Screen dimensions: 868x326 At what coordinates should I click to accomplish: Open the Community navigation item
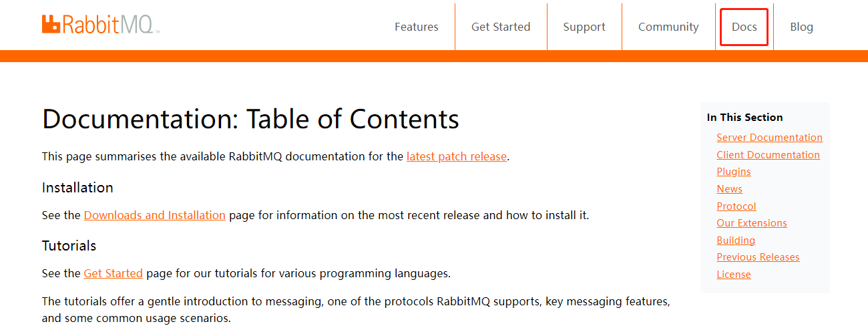668,27
